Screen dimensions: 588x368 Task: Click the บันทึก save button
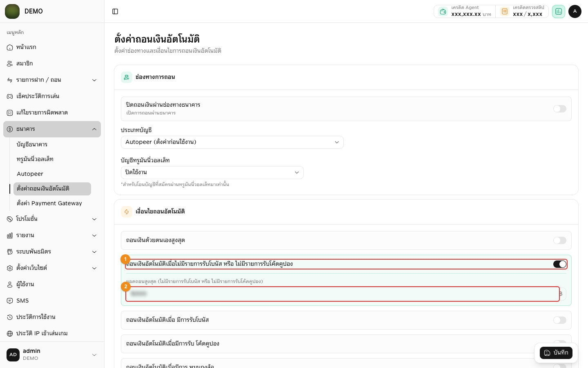(x=556, y=353)
